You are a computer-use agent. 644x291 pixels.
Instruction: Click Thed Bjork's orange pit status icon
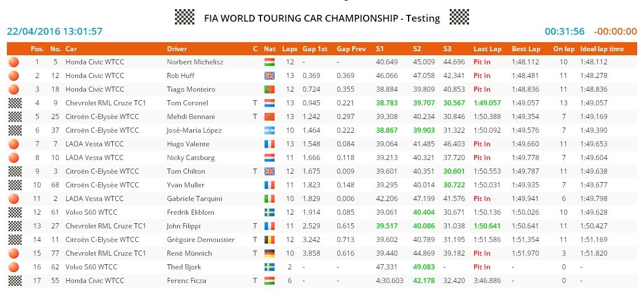pyautogui.click(x=14, y=267)
